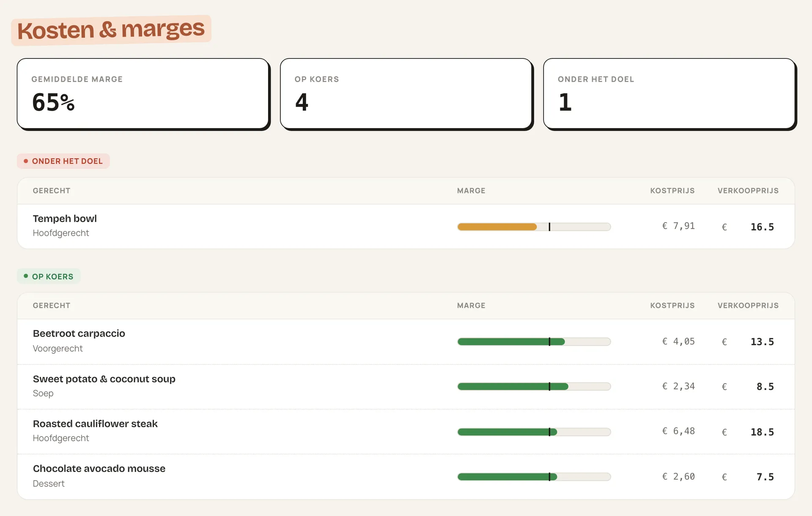Click the Sweet potato soup cost € 2,34

(x=678, y=386)
